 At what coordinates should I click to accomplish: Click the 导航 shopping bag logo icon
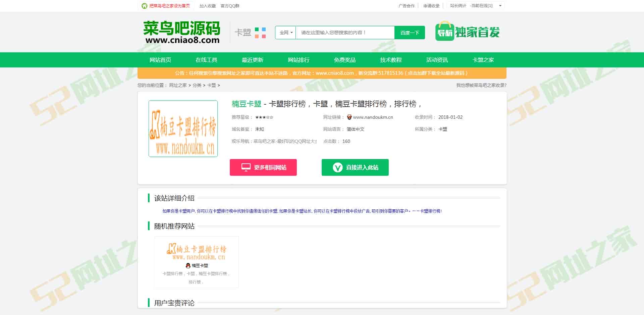444,32
